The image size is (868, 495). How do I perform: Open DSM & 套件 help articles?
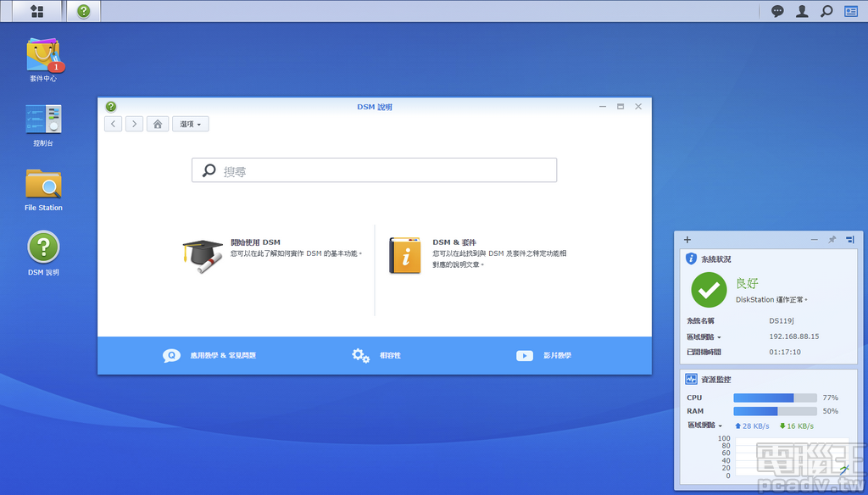pyautogui.click(x=453, y=242)
